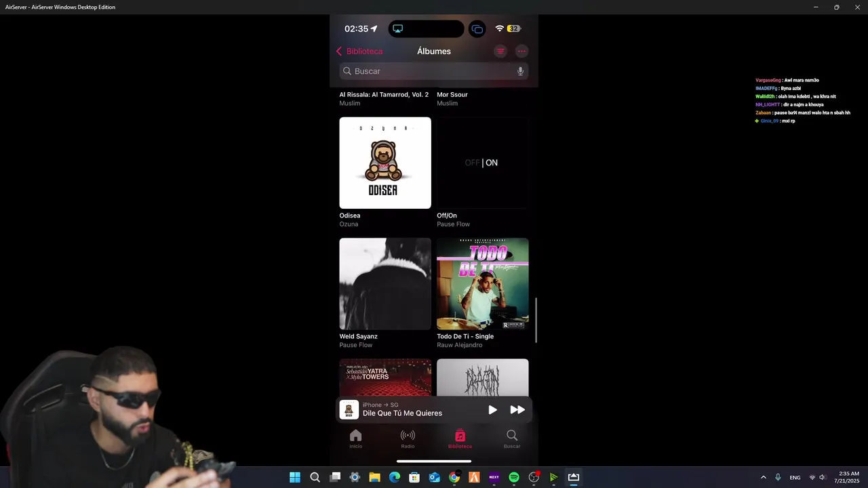Open the Weld Sayanz album cover
868x488 pixels.
click(385, 284)
